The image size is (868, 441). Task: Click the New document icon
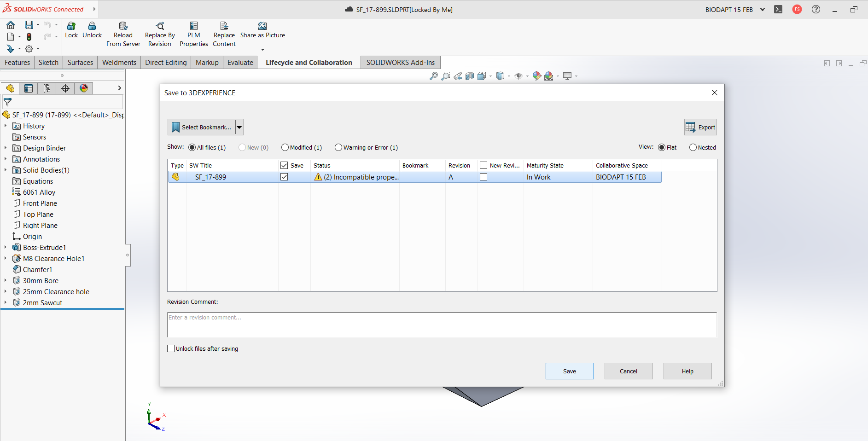(x=11, y=36)
